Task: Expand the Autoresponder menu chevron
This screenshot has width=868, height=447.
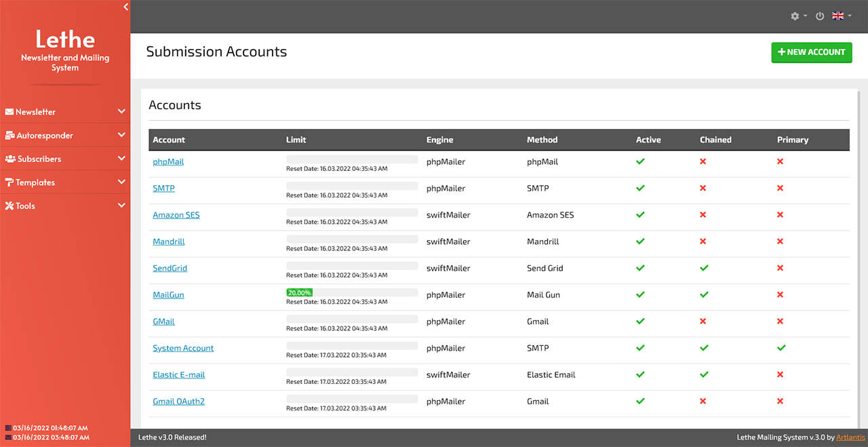Action: pyautogui.click(x=121, y=135)
